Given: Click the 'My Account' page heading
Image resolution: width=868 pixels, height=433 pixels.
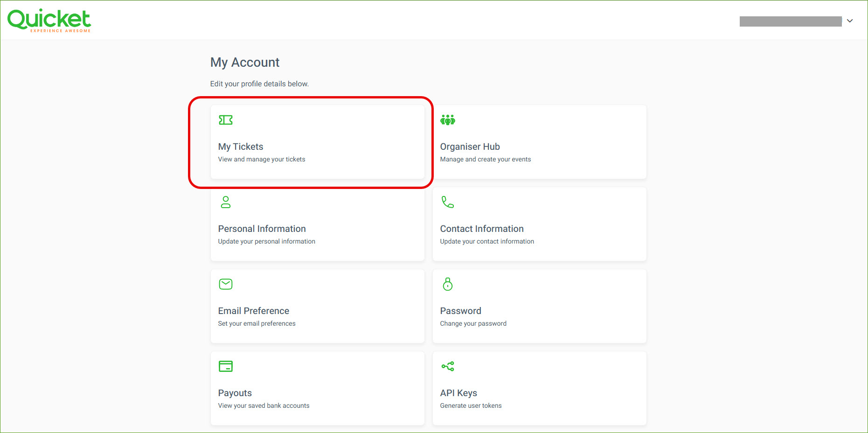Looking at the screenshot, I should (245, 63).
